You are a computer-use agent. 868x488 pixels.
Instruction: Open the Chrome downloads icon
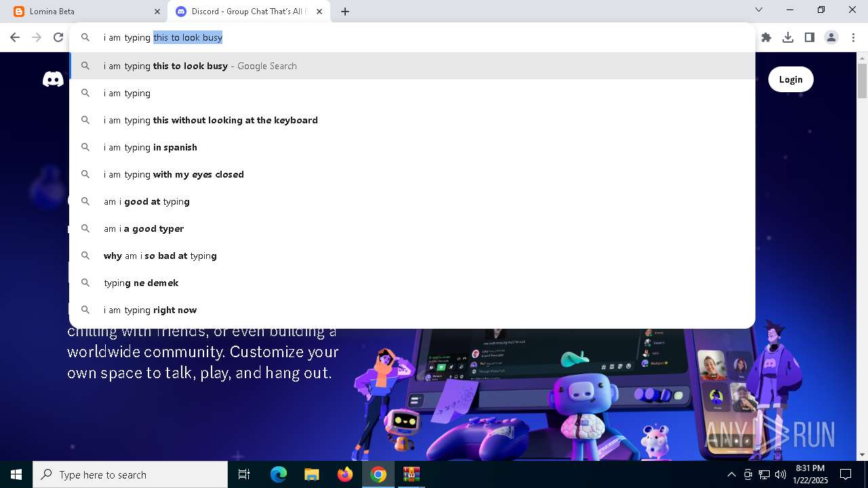coord(788,37)
